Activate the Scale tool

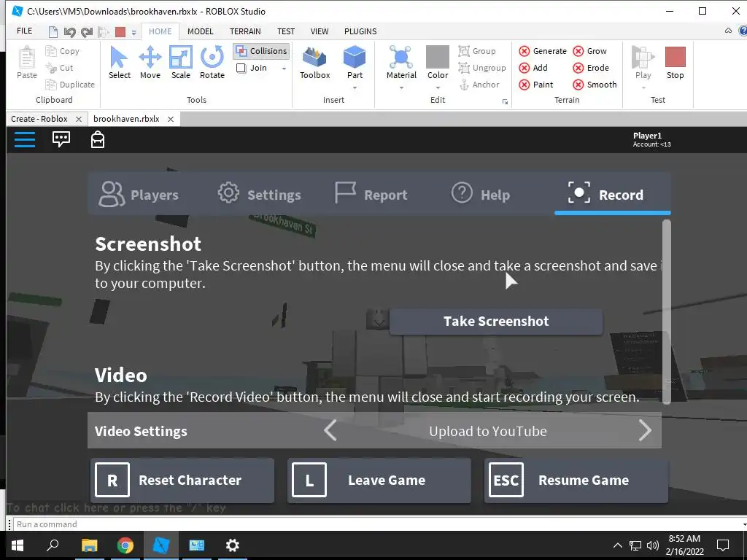click(181, 63)
